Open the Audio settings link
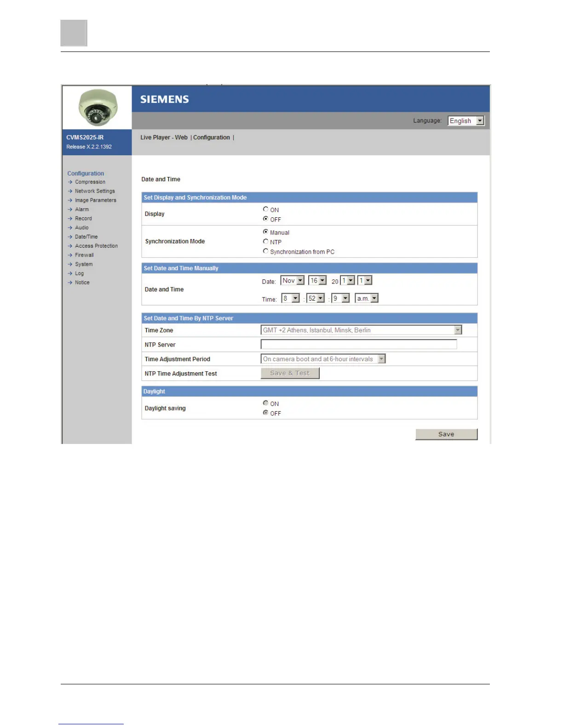 (82, 228)
